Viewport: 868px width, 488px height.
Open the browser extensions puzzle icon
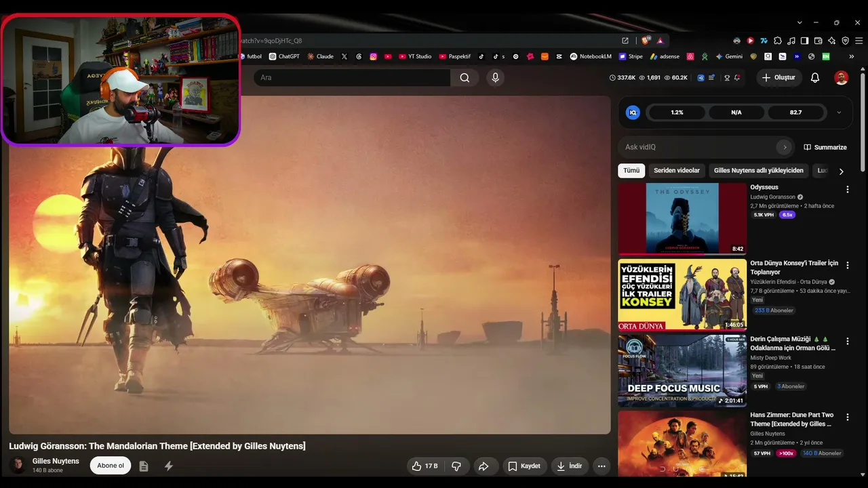tap(778, 41)
